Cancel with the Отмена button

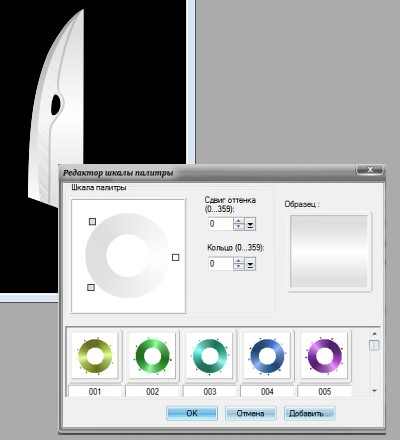point(250,413)
